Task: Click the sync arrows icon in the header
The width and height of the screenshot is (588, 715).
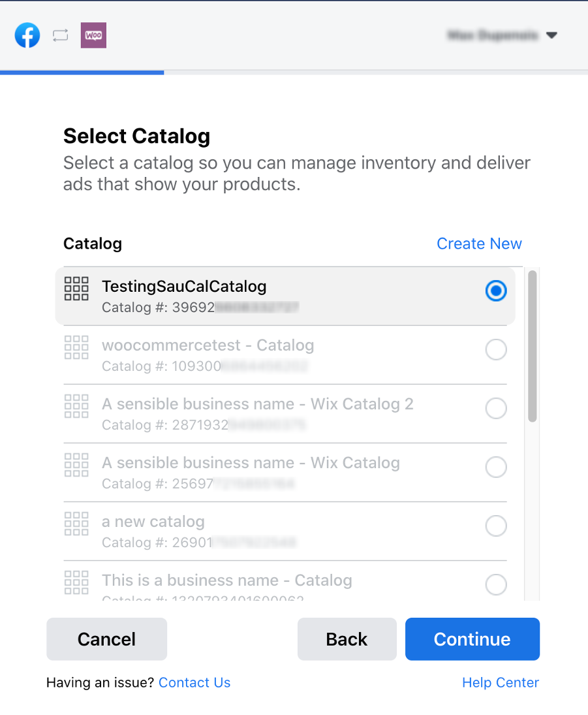Action: pos(60,35)
